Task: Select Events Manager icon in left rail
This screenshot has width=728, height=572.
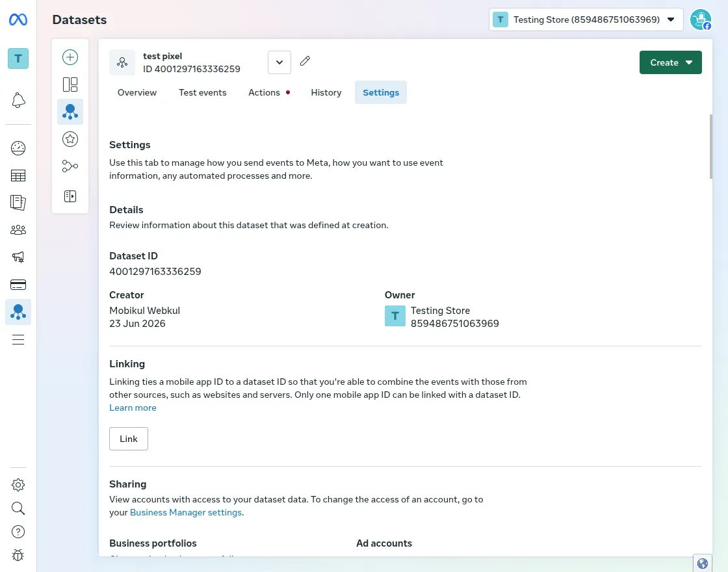Action: tap(18, 312)
